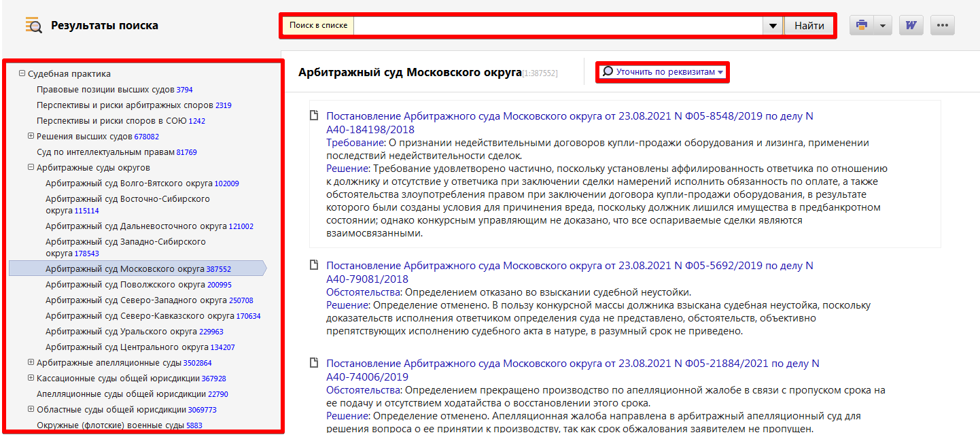Open the print options dropdown arrow
The height and width of the screenshot is (437, 980).
pos(883,24)
